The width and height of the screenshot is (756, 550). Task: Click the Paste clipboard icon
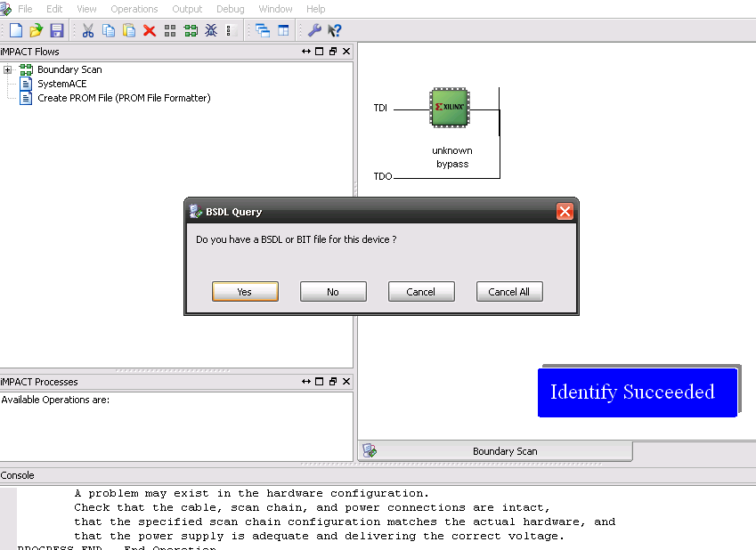pyautogui.click(x=129, y=30)
